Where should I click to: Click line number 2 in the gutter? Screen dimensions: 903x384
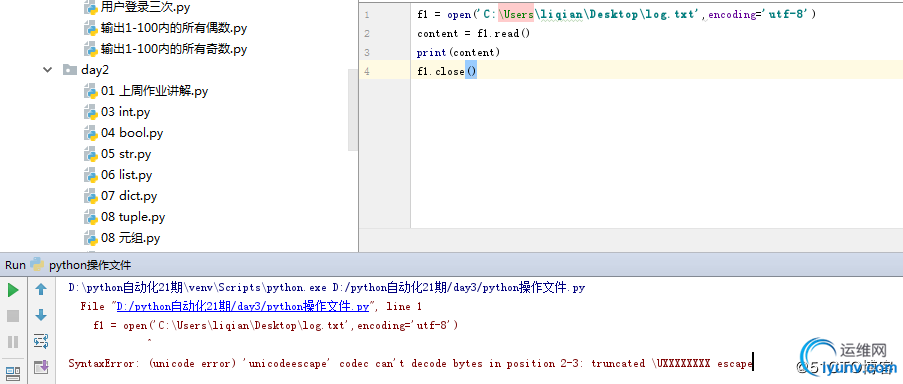[x=367, y=33]
